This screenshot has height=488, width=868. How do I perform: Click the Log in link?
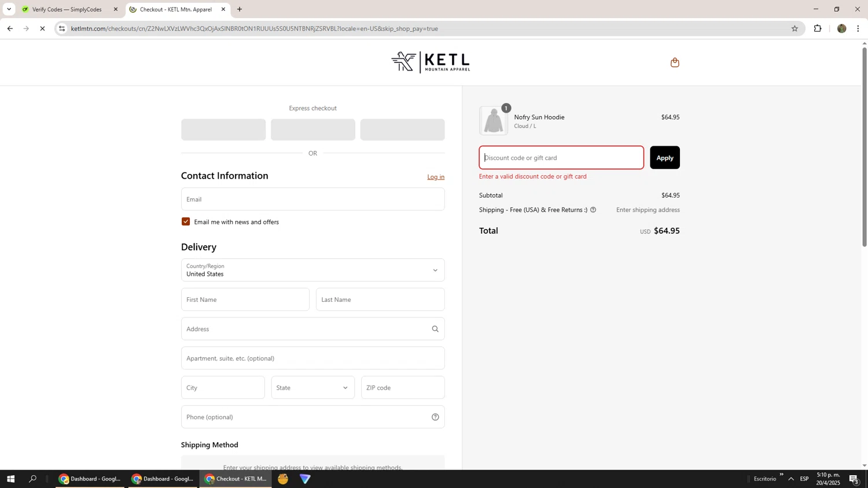436,177
